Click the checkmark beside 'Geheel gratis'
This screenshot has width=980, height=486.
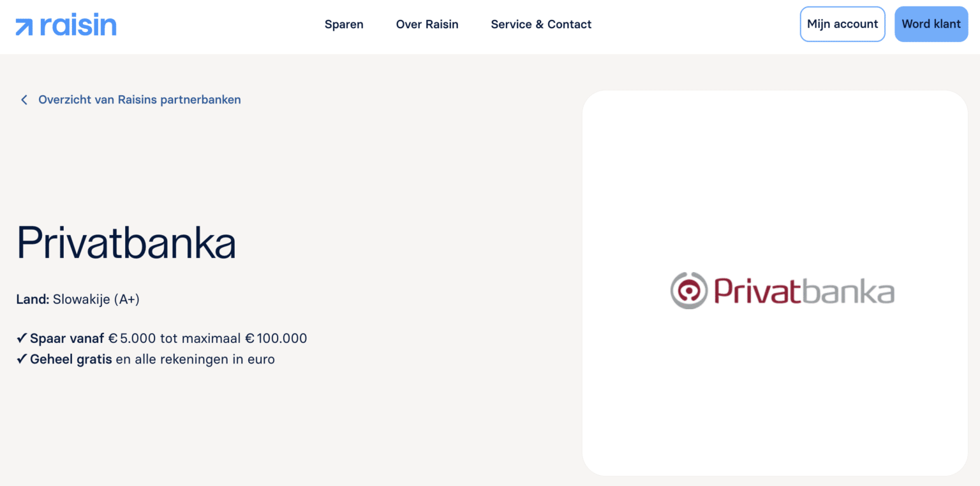click(x=21, y=358)
